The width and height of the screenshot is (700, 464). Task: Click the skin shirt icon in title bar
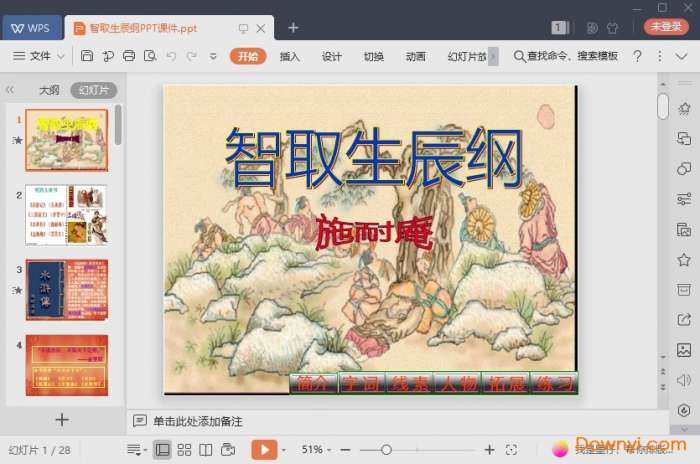(x=612, y=28)
